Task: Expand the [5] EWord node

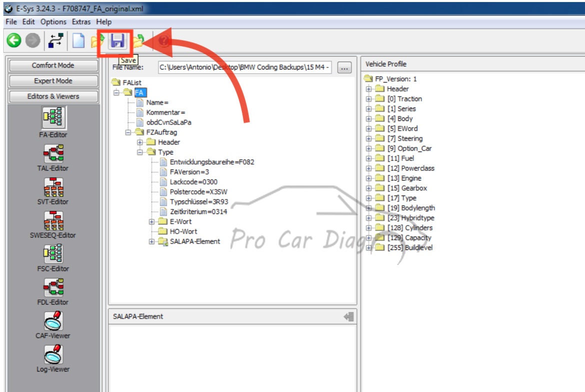Action: pos(368,128)
